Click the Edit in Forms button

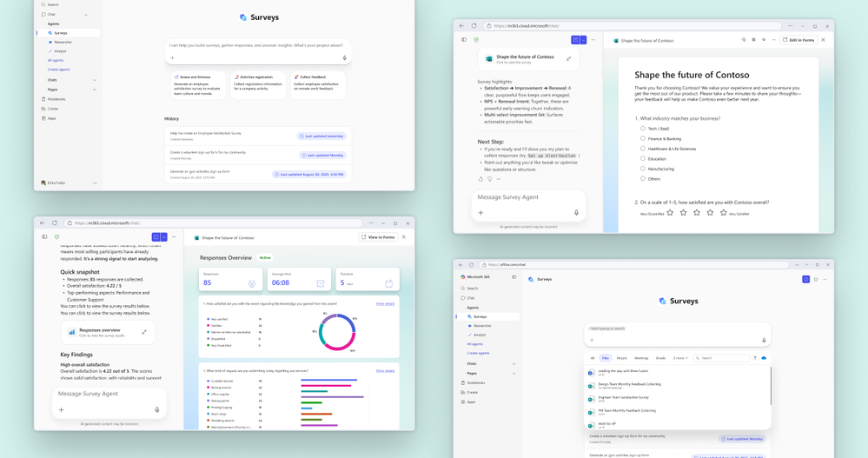tap(798, 40)
